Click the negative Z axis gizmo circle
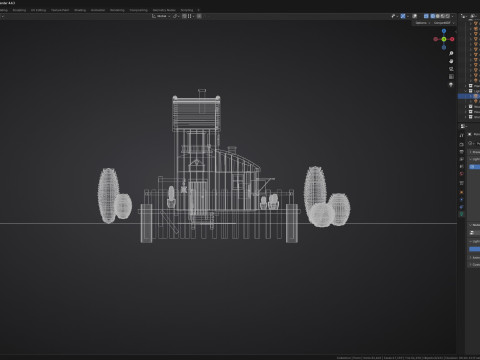The width and height of the screenshot is (480, 360). point(444,47)
